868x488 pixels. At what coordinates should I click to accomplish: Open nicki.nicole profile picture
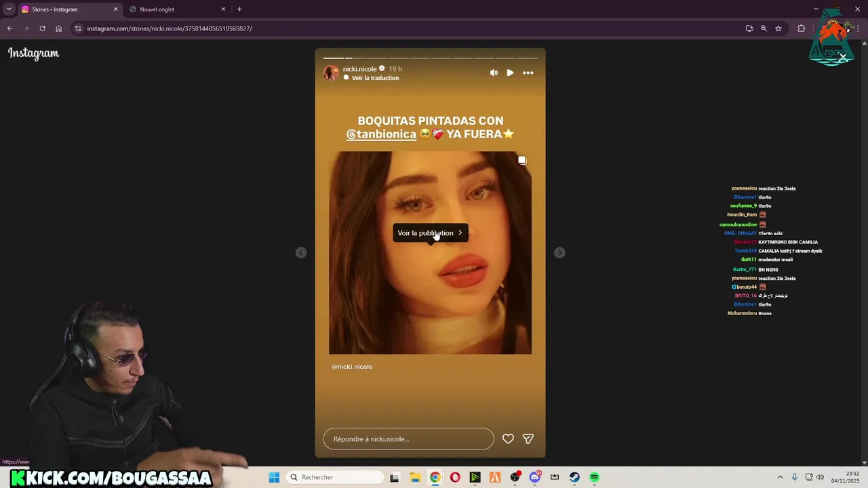tap(331, 73)
